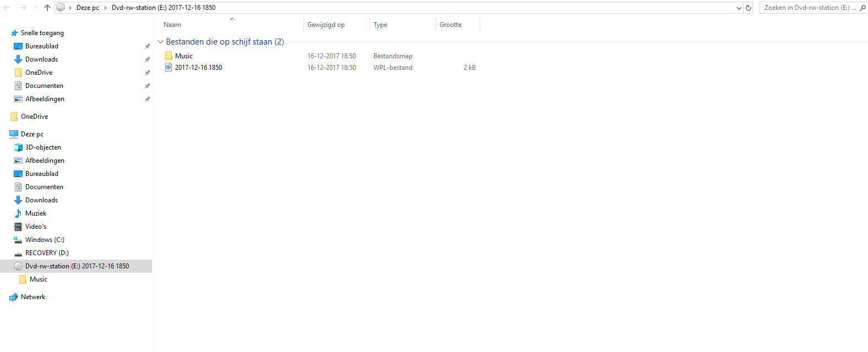868x352 pixels.
Task: Click the Forward navigation arrow
Action: pyautogui.click(x=23, y=8)
